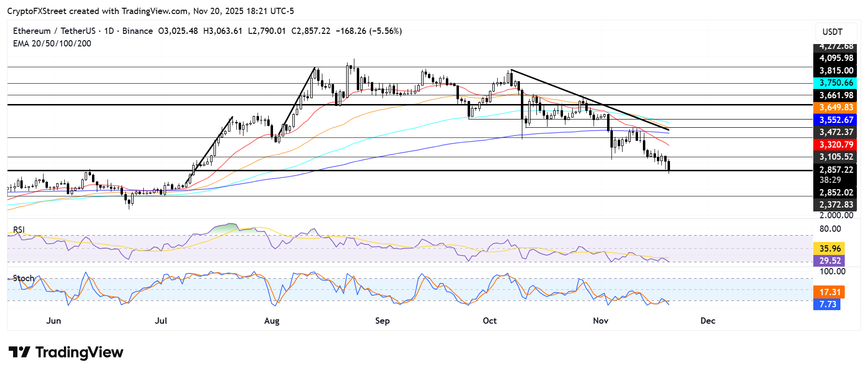This screenshot has height=374, width=868.
Task: Click the cyan 3,750.66 price tag
Action: (835, 83)
